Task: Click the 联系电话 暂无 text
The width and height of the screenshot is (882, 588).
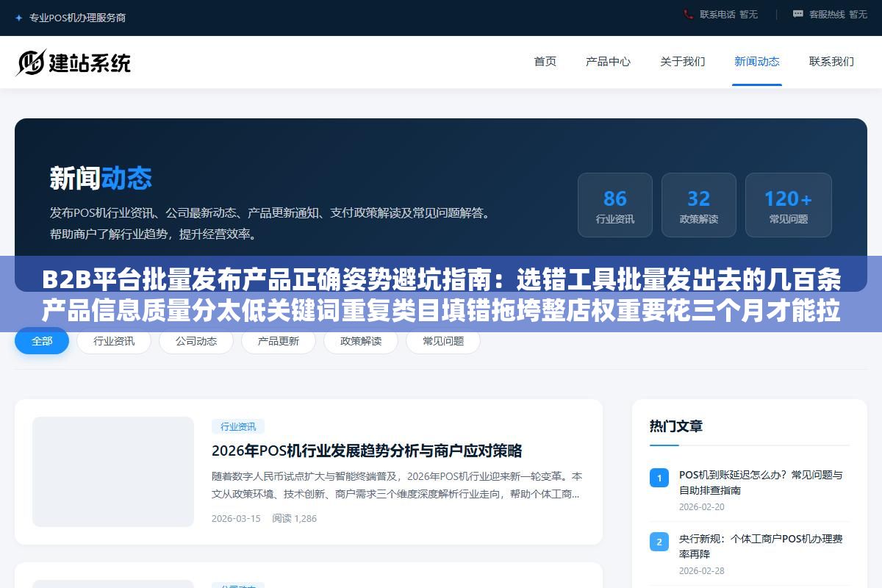Action: (728, 14)
